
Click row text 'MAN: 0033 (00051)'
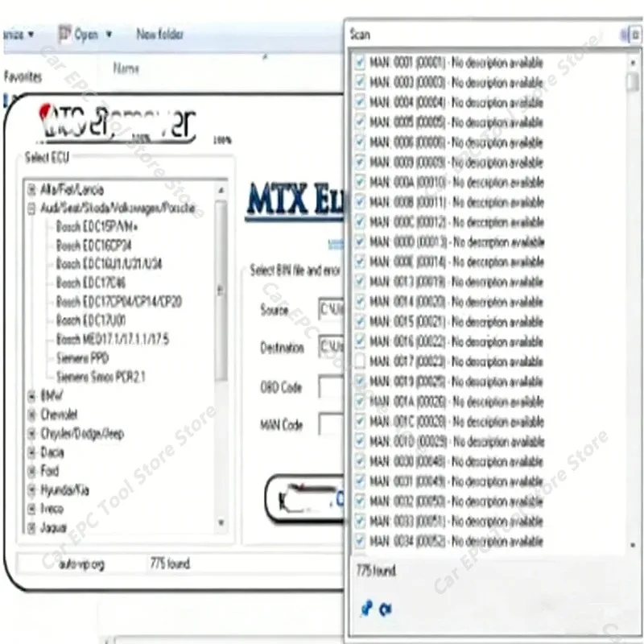pos(408,521)
